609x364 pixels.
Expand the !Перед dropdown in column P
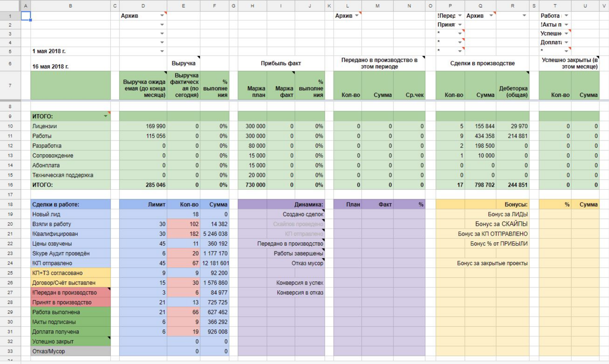[460, 16]
